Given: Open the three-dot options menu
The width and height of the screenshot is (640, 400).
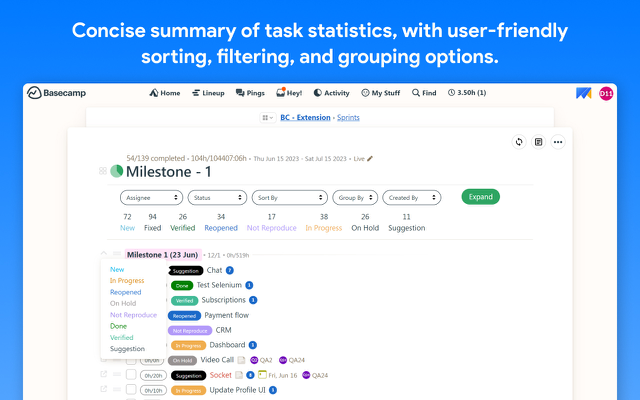Looking at the screenshot, I should coord(558,142).
